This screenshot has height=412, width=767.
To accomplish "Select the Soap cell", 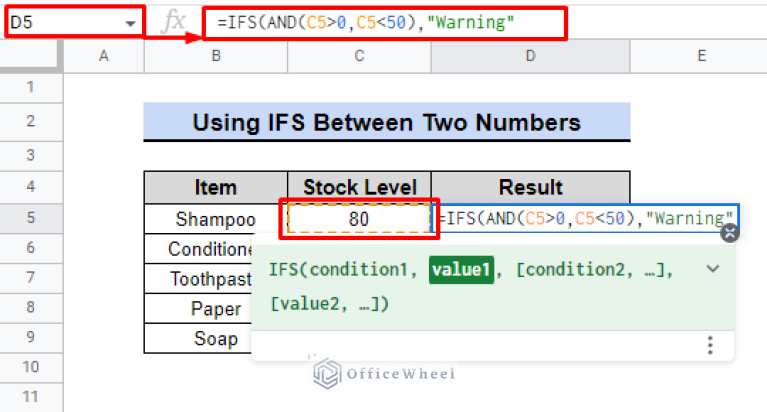I will [x=215, y=339].
